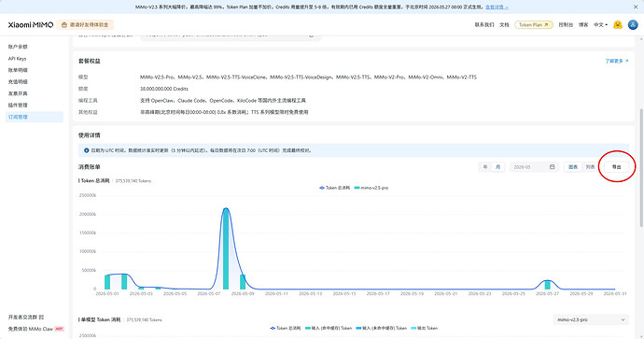Switch billing view to 月

click(x=497, y=167)
